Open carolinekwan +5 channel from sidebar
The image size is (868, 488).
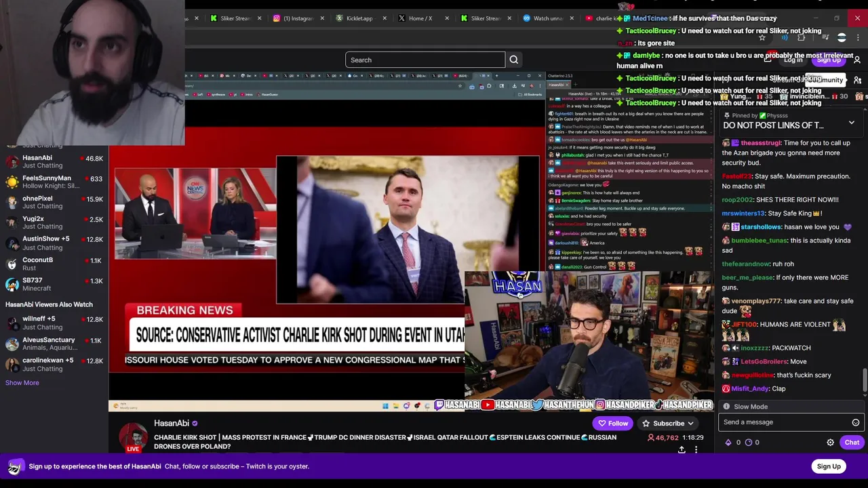coord(54,364)
